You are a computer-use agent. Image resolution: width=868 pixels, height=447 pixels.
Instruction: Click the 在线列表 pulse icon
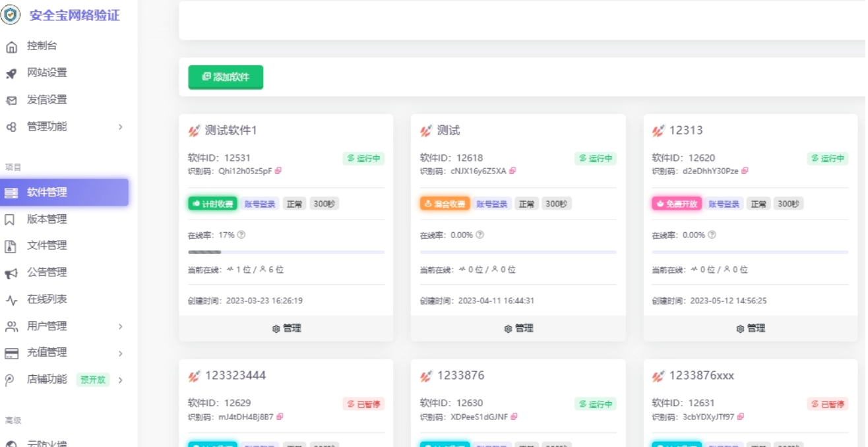click(x=11, y=300)
